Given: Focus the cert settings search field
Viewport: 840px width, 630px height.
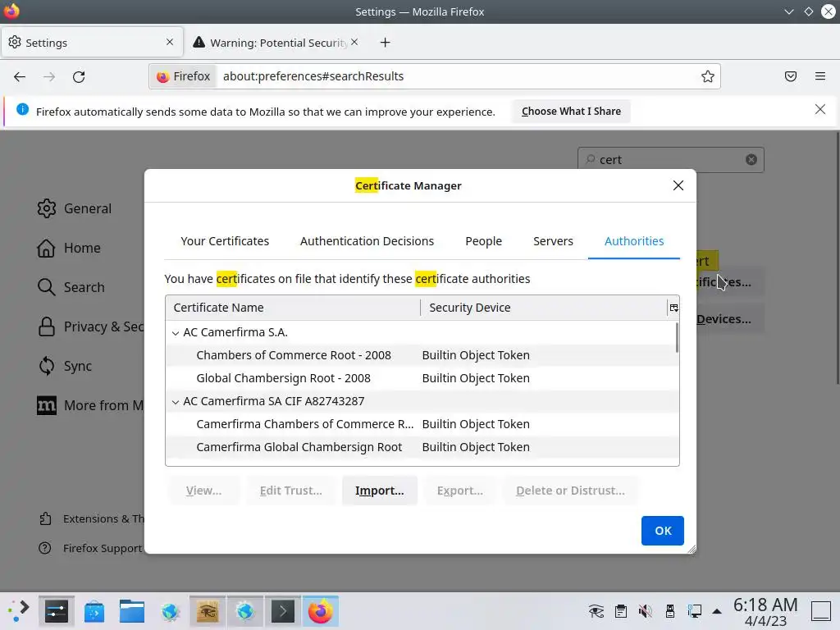Looking at the screenshot, I should pos(671,160).
